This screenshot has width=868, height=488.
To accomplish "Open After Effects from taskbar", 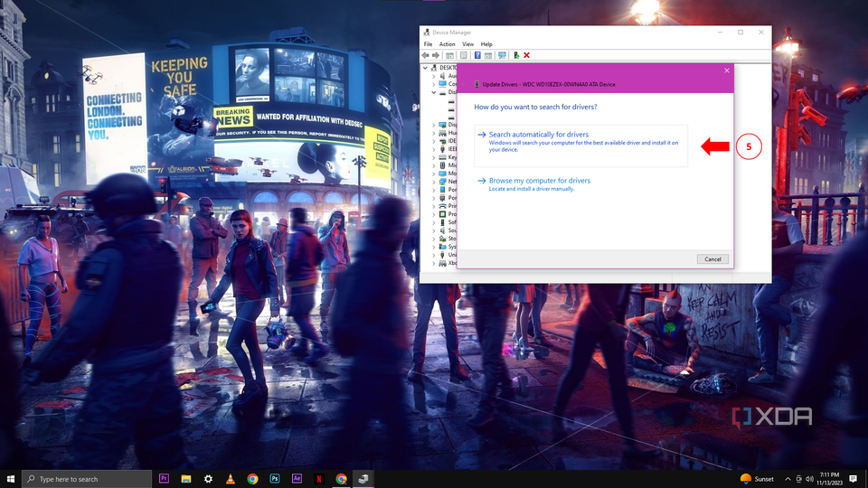I will tap(297, 479).
